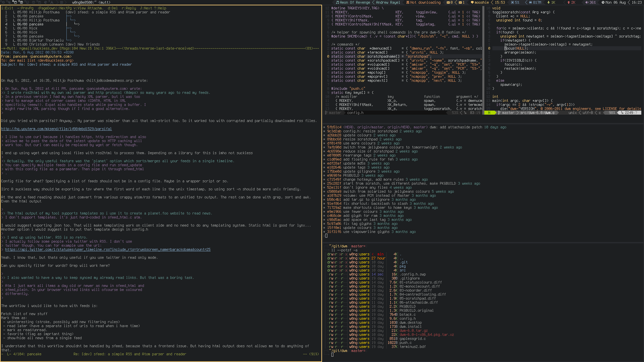Click the mooshie chat bubble icon
This screenshot has width=644, height=362.
pyautogui.click(x=472, y=2)
